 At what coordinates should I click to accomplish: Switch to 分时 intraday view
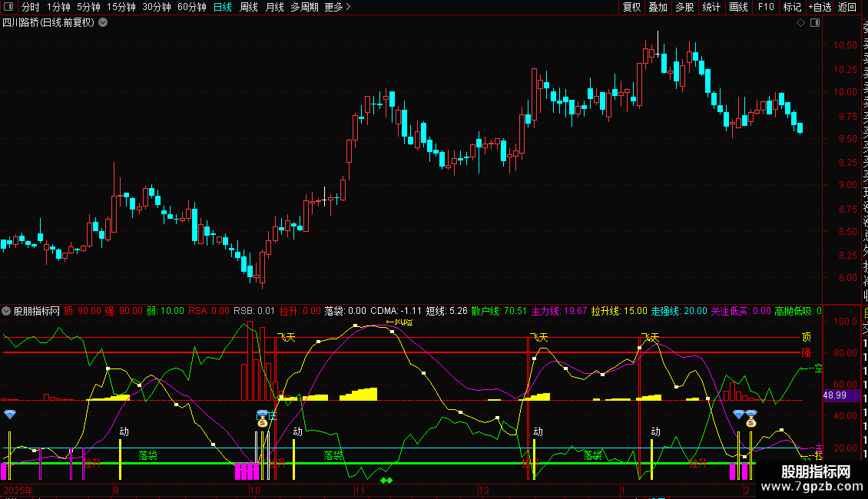[31, 7]
